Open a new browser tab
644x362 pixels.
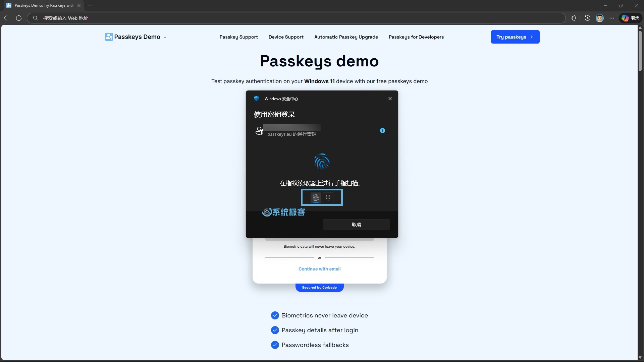tap(90, 5)
